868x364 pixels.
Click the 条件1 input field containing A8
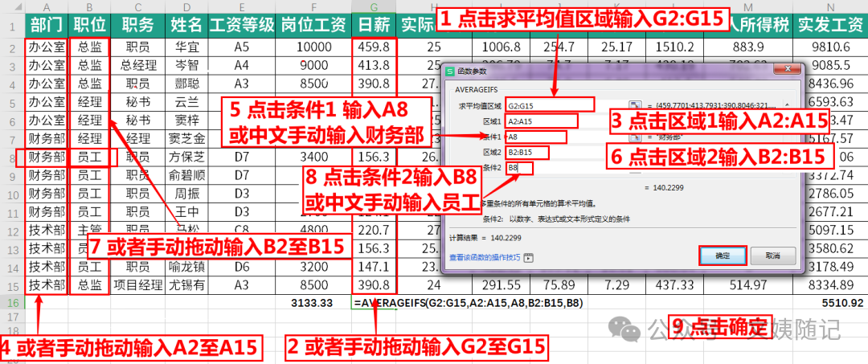click(535, 137)
